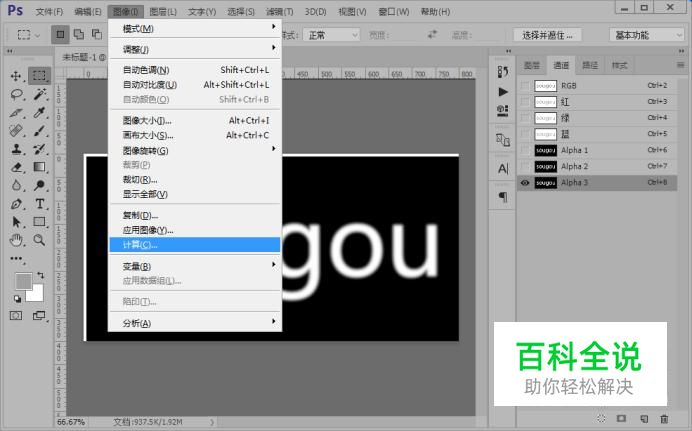Switch to the 图层 panel tab
Image resolution: width=692 pixels, height=431 pixels.
coord(532,65)
